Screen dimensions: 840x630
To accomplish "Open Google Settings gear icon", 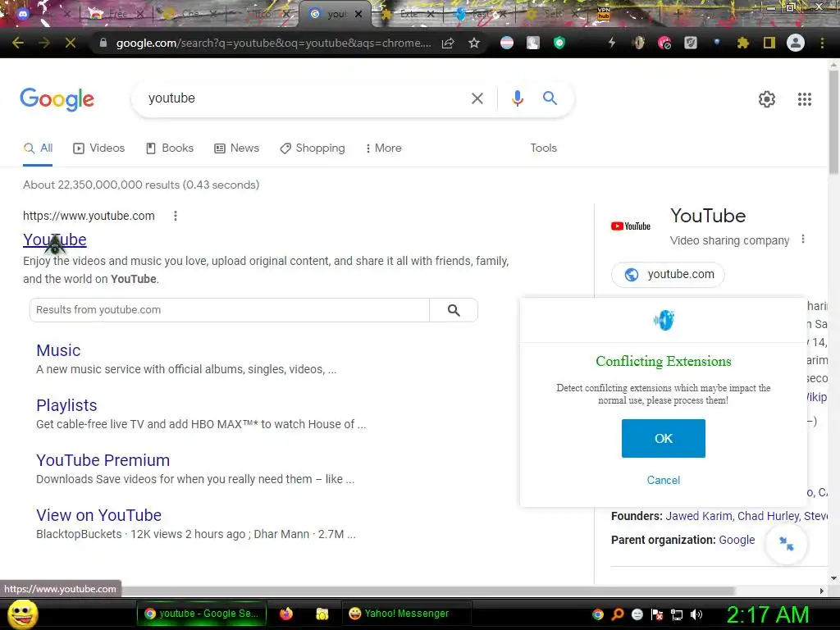I will (x=767, y=99).
